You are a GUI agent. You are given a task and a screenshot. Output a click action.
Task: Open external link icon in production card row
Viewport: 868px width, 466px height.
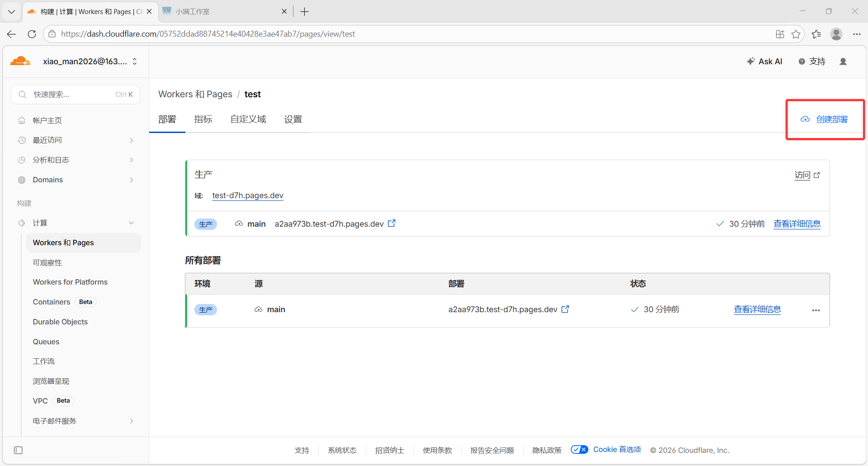[x=392, y=223]
